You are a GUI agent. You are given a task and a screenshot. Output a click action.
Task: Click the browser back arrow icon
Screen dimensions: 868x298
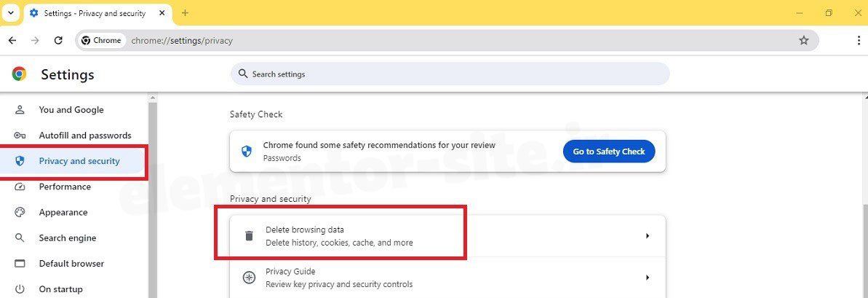point(12,41)
